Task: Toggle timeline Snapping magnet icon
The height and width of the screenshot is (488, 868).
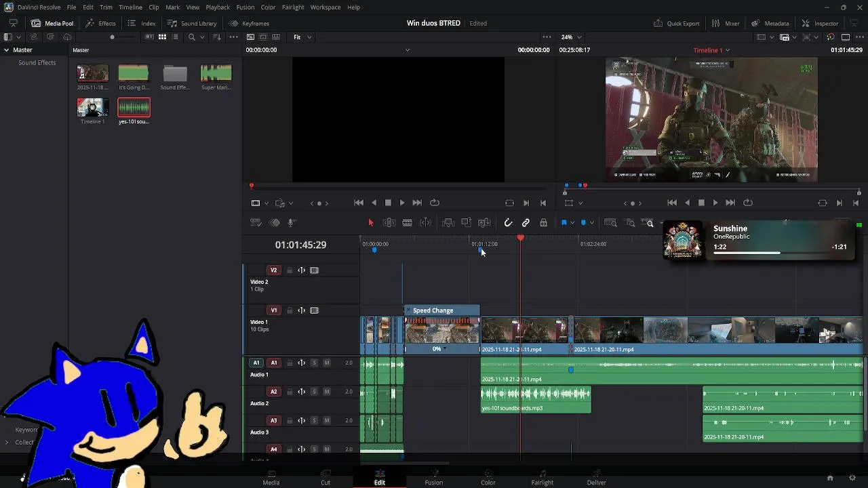Action: point(508,223)
